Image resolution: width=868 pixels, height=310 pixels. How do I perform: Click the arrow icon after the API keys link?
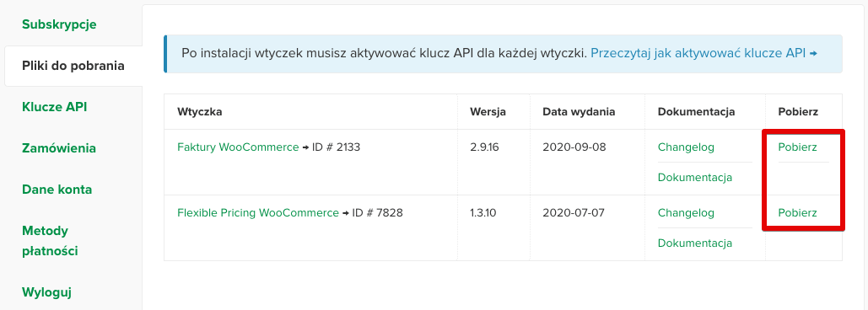[x=813, y=54]
